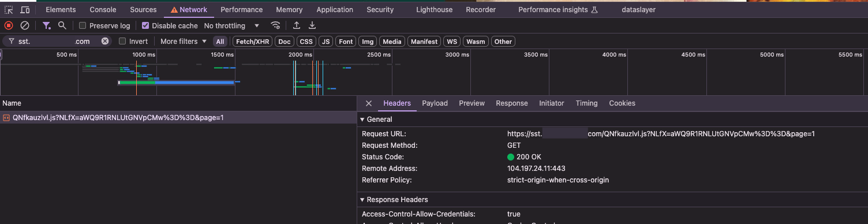Filter requests by Fetch/XHR
This screenshot has height=224, width=868.
pyautogui.click(x=253, y=42)
